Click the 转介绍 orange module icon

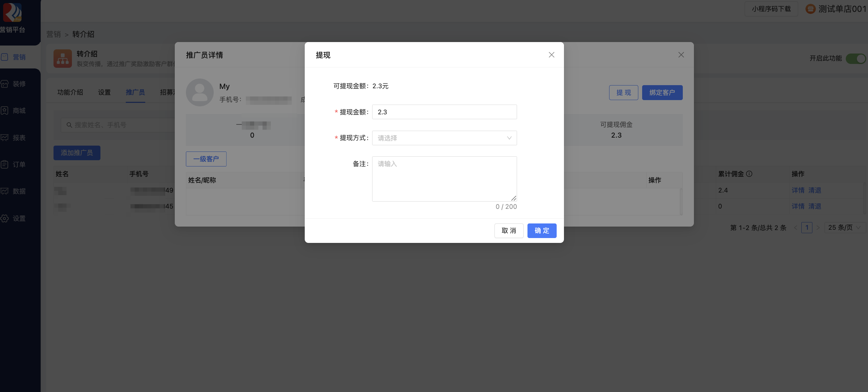point(63,58)
